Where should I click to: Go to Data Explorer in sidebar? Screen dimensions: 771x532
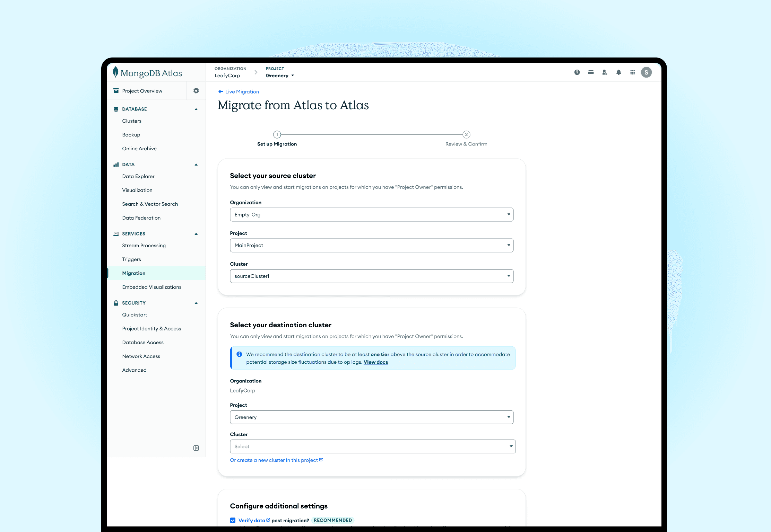point(138,176)
